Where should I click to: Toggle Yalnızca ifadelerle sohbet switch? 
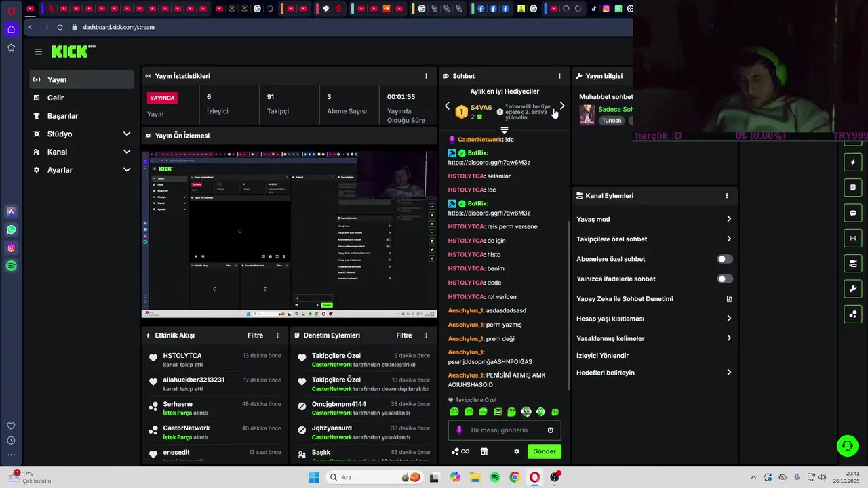(725, 279)
